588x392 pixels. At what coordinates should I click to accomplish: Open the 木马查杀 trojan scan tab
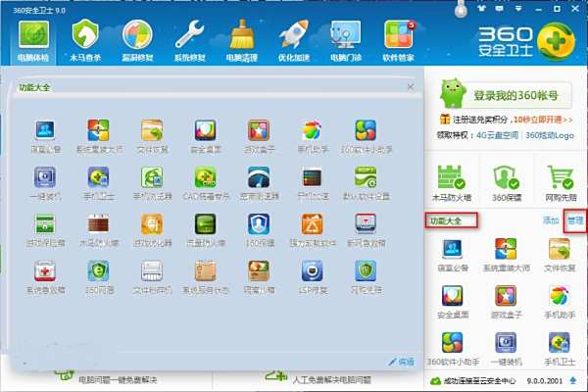click(x=85, y=40)
